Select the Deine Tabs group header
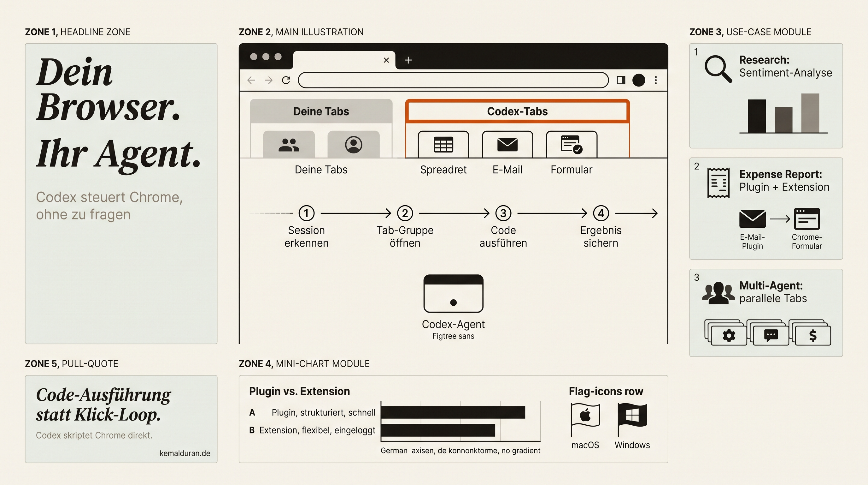 (x=321, y=111)
